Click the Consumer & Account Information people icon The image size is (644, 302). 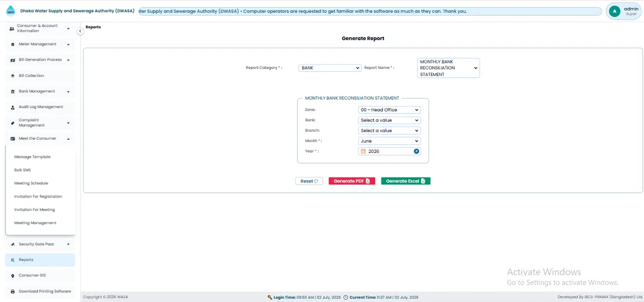(12, 29)
